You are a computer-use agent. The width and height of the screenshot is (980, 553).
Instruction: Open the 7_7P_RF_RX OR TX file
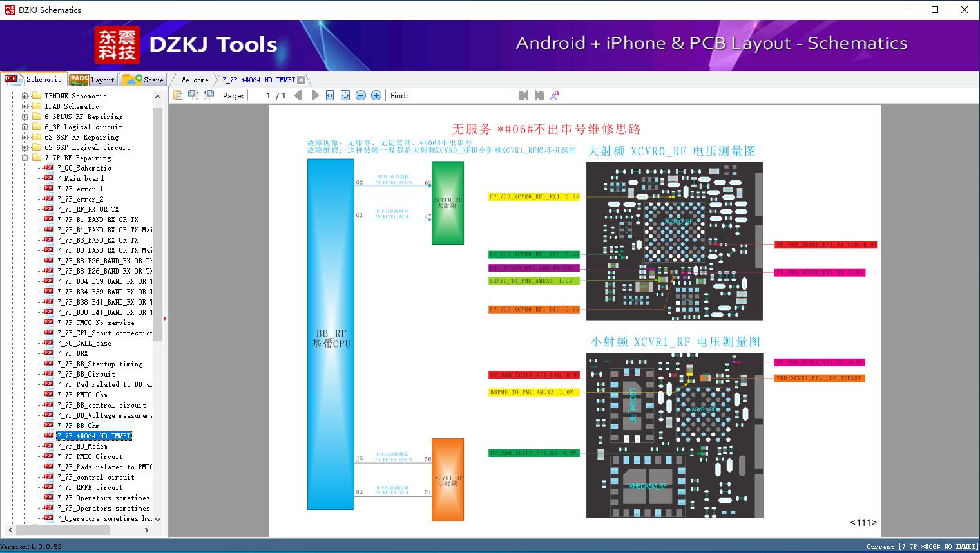[x=88, y=209]
